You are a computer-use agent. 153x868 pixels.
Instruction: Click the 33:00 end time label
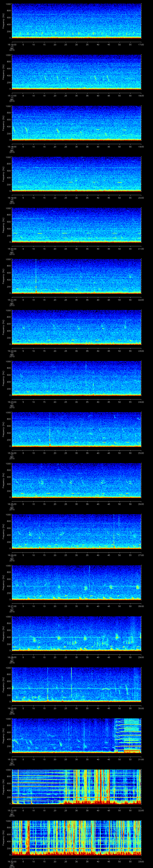click(x=141, y=861)
